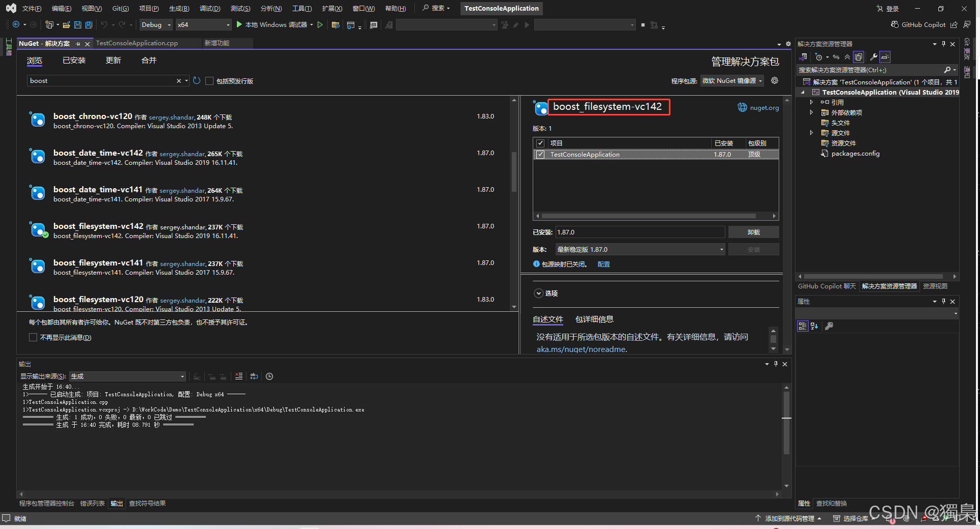
Task: Uncheck TestConsoleApplication in the version table
Action: pyautogui.click(x=540, y=154)
